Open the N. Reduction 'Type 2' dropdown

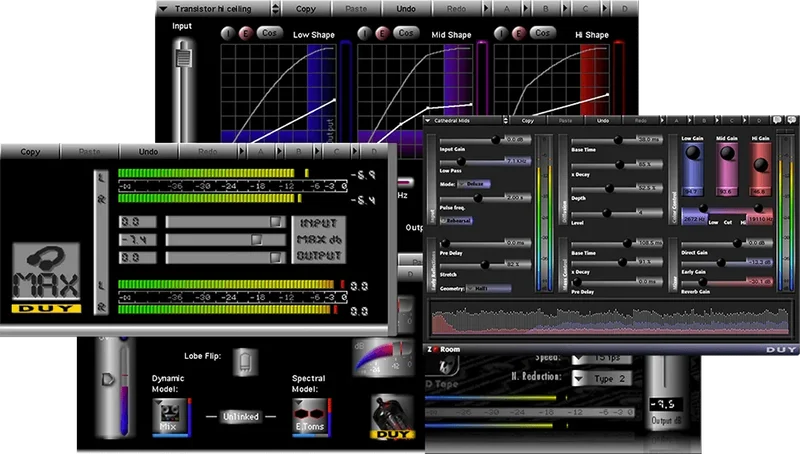(x=602, y=379)
